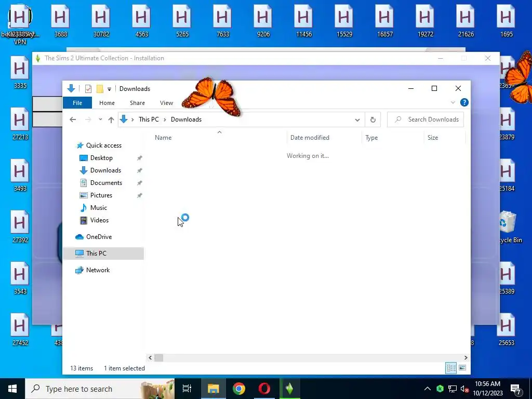Show hidden system tray icons

(x=428, y=389)
